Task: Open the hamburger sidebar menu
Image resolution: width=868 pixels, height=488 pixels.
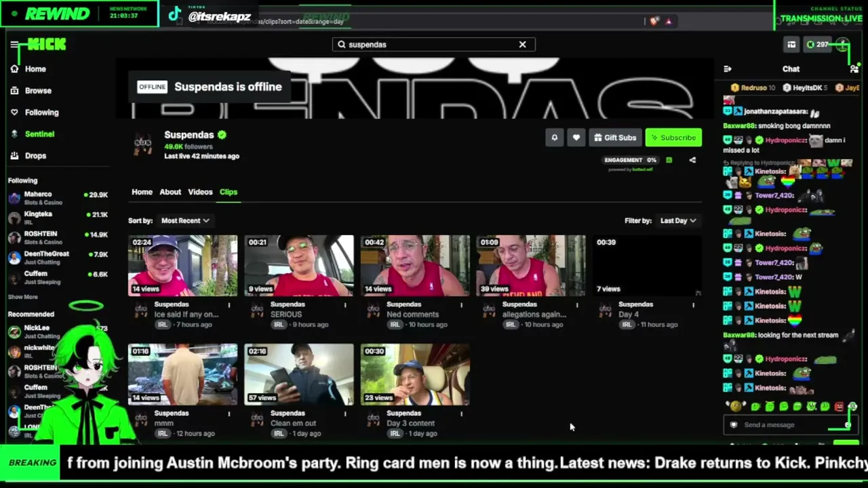Action: pyautogui.click(x=14, y=45)
